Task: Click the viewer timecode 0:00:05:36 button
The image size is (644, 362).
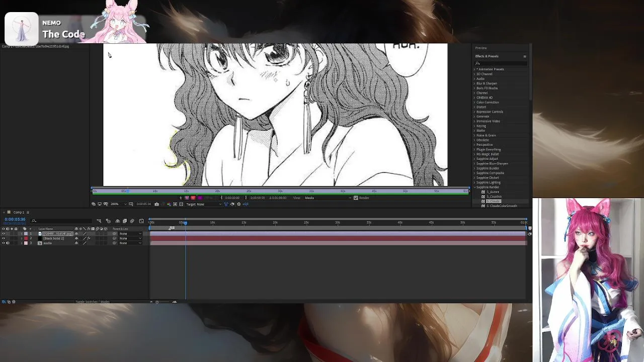Action: [x=144, y=204]
